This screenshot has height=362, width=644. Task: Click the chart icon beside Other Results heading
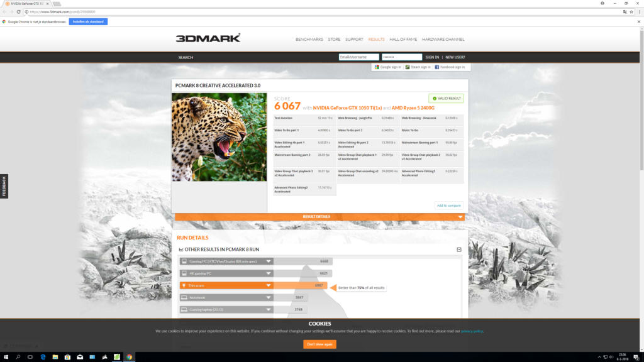coord(181,250)
